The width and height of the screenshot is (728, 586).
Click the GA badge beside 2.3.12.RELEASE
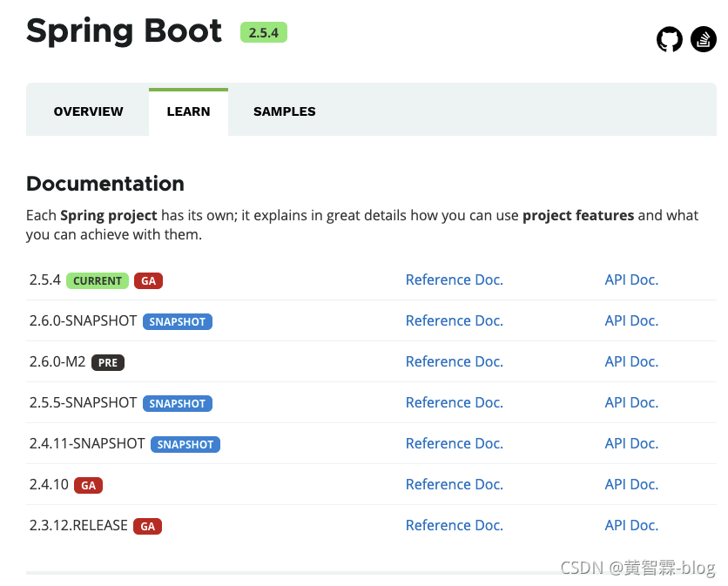tap(148, 527)
